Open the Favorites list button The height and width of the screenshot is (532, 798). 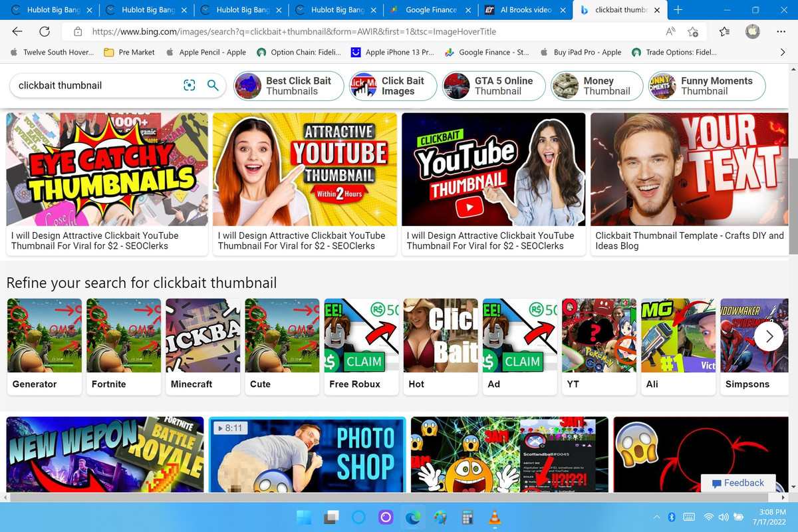pyautogui.click(x=725, y=31)
